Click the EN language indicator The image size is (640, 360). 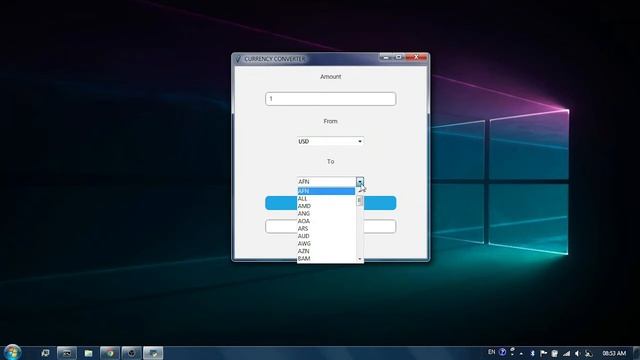[x=491, y=352]
